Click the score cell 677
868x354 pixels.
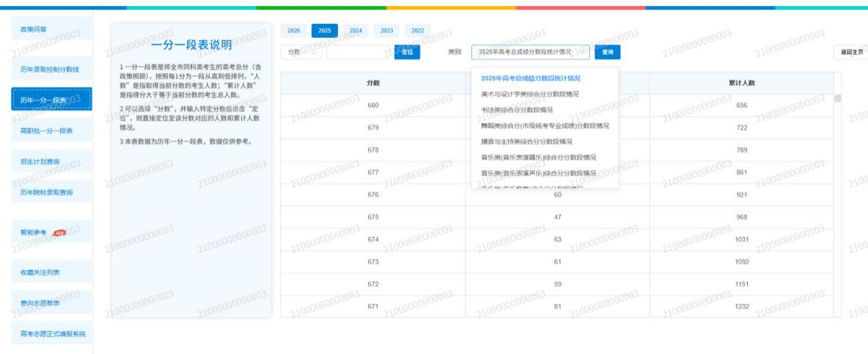(x=373, y=172)
